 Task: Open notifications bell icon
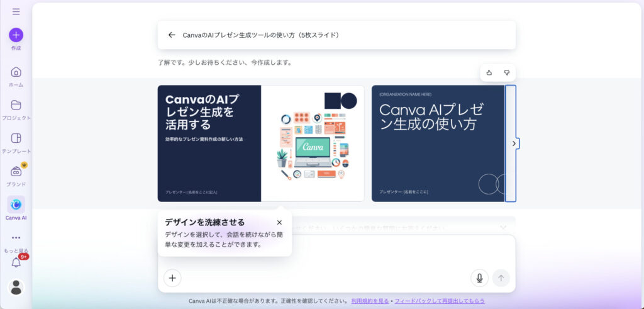[16, 263]
